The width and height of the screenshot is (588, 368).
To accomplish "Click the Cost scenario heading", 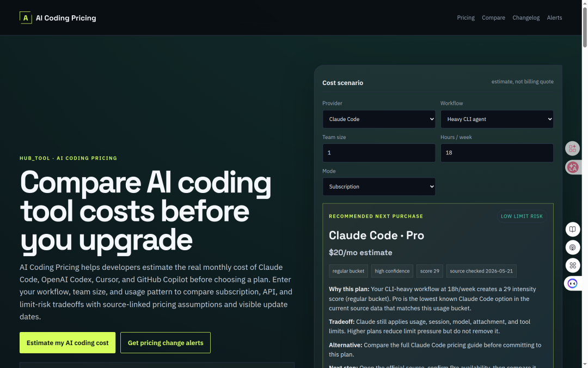I will 343,83.
